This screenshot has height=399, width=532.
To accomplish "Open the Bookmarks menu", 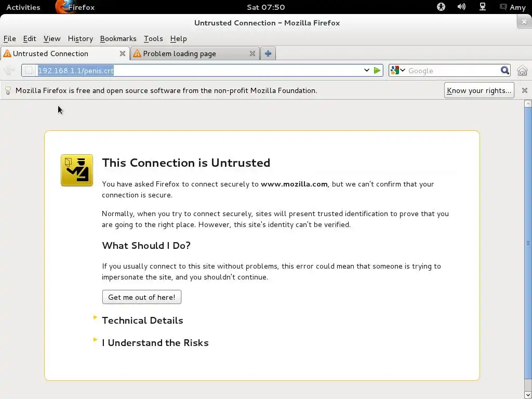I will coord(118,38).
